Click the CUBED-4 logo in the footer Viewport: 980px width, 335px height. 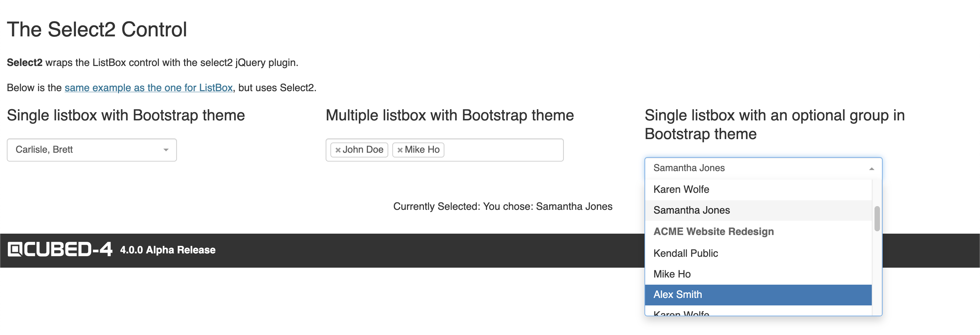(60, 250)
